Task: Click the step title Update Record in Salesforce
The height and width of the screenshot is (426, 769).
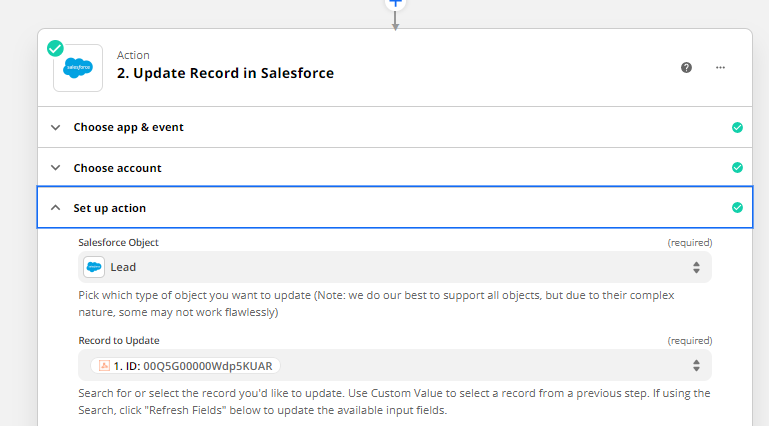Action: (225, 73)
